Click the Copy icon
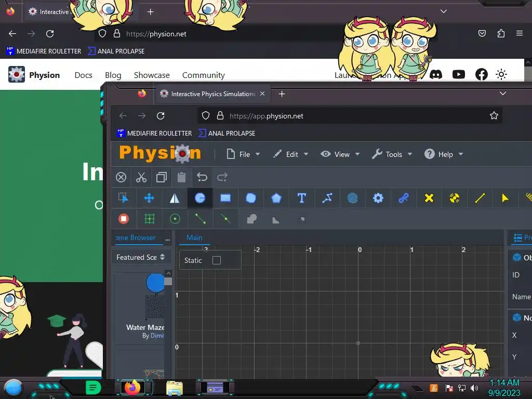Image resolution: width=532 pixels, height=399 pixels. click(x=162, y=177)
